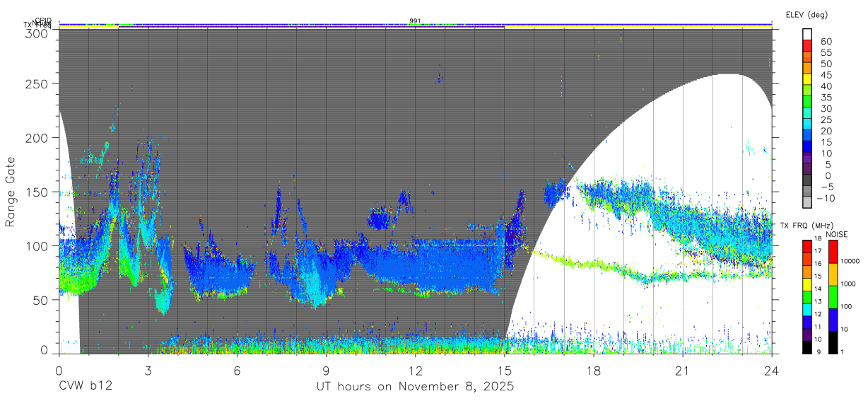Click the black 9 MHz TX FRQ swatch

(x=807, y=347)
